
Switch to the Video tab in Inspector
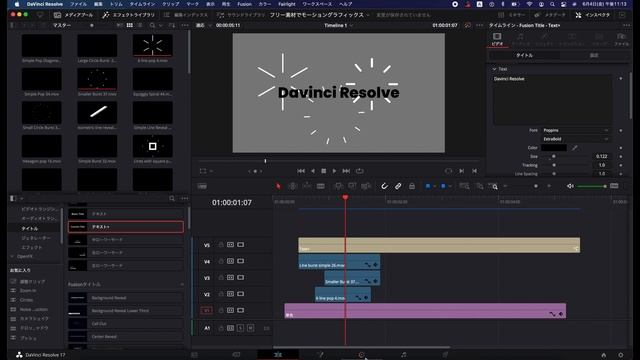(497, 39)
